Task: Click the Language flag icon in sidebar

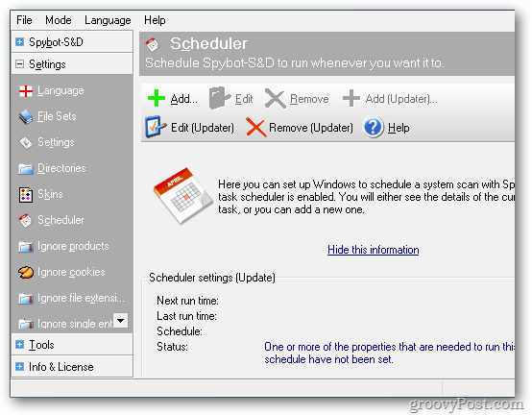Action: click(x=26, y=91)
